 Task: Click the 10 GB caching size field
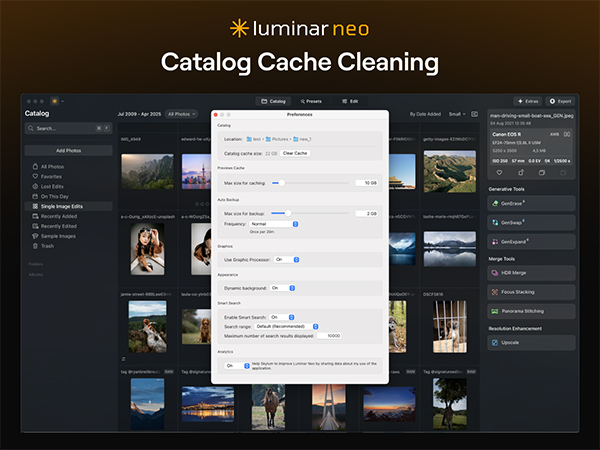point(367,183)
